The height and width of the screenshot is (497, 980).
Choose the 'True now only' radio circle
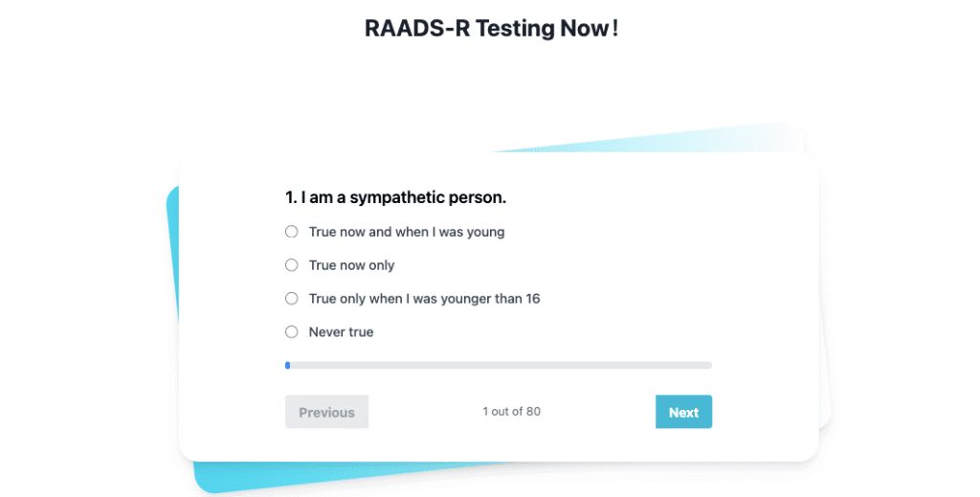[292, 265]
